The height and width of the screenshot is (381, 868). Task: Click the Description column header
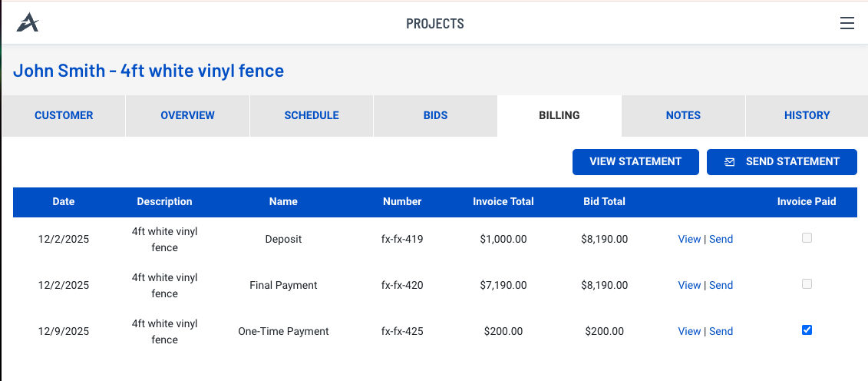(x=164, y=201)
